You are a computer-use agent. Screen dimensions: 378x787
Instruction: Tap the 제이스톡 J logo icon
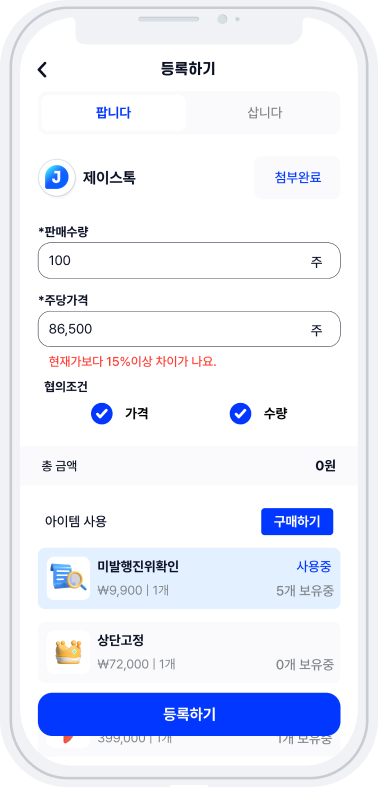click(57, 178)
